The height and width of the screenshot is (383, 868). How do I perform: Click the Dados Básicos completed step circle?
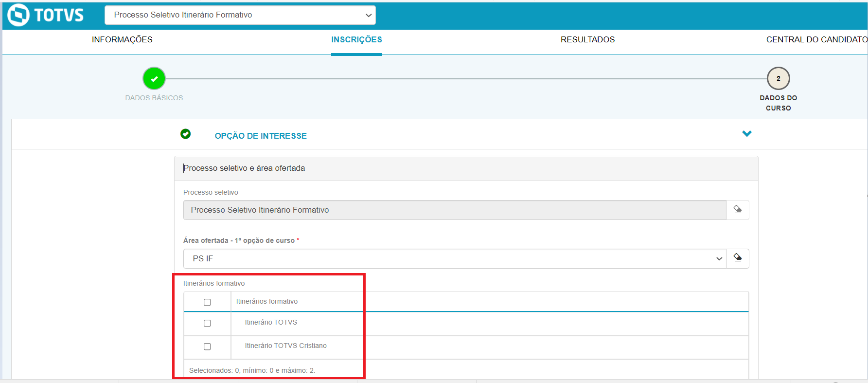[154, 78]
